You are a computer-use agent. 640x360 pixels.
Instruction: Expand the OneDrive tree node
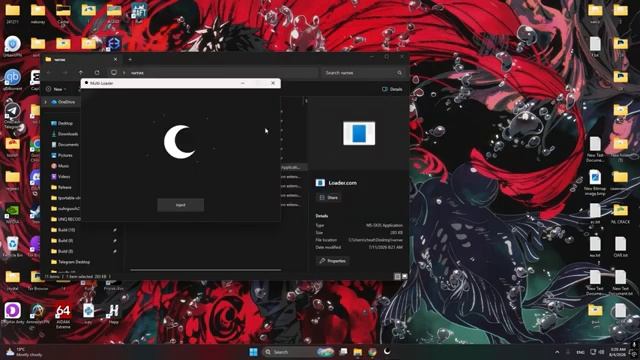click(x=46, y=102)
